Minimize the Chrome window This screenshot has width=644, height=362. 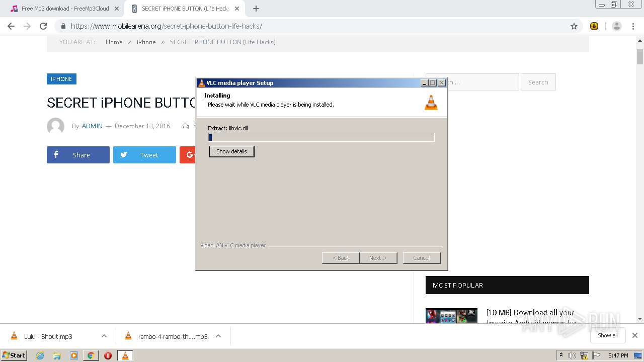click(x=602, y=5)
